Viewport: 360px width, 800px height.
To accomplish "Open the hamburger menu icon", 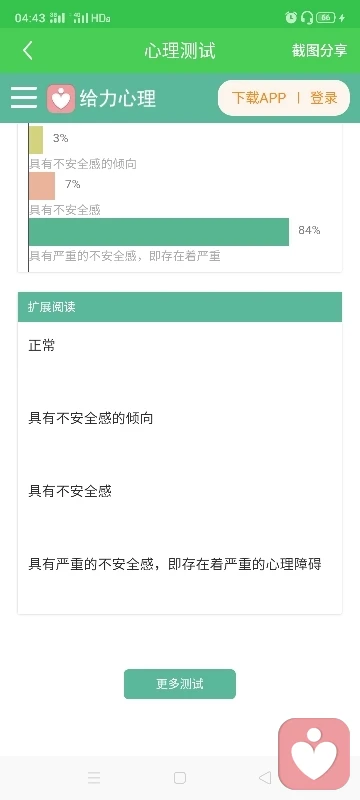I will point(24,97).
